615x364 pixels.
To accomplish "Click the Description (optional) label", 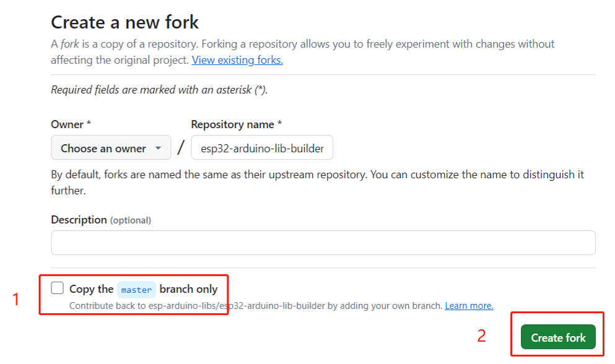I will click(x=101, y=220).
